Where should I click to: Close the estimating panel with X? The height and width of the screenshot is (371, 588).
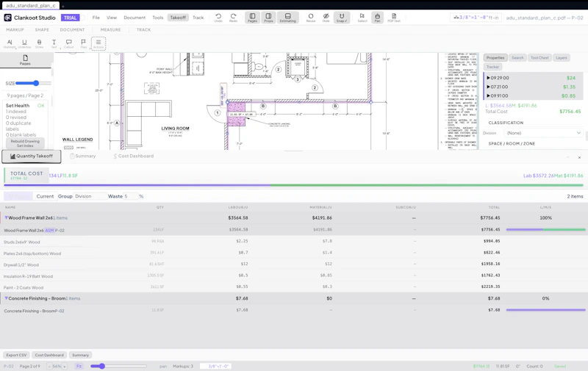click(x=579, y=157)
